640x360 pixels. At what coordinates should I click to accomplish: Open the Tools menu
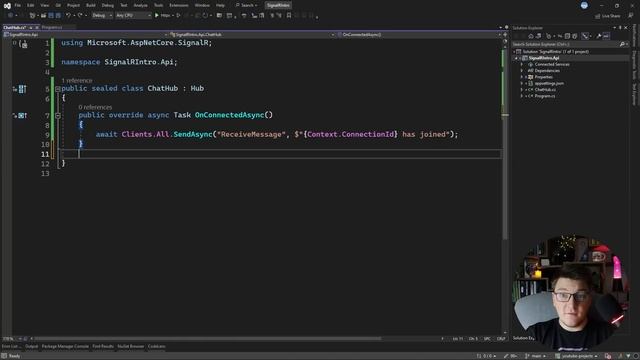coord(158,5)
